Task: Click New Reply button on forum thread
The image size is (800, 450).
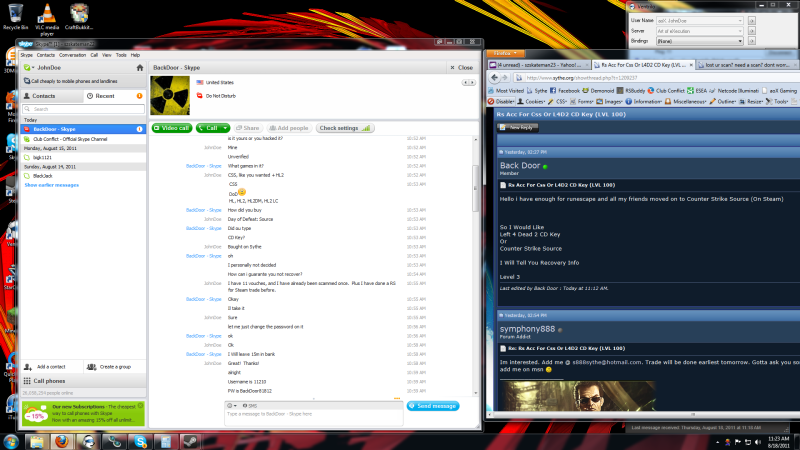Action: 518,128
